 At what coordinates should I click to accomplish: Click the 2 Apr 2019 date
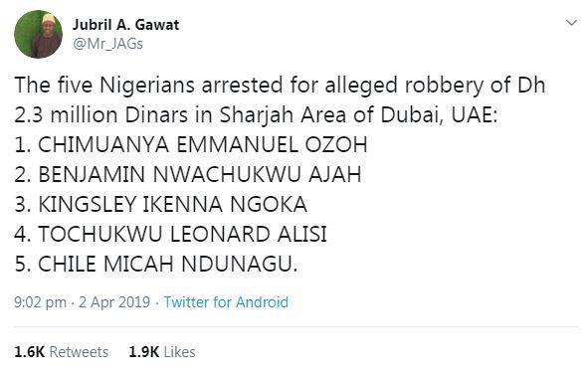point(114,302)
